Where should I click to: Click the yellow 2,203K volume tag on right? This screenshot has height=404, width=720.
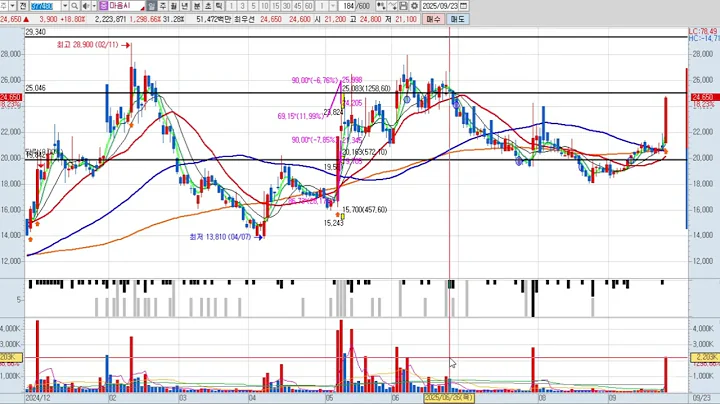pos(703,357)
